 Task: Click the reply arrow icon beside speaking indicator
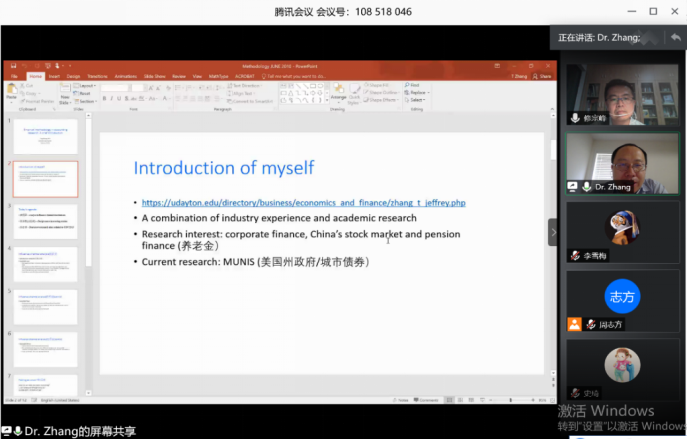[x=675, y=37]
